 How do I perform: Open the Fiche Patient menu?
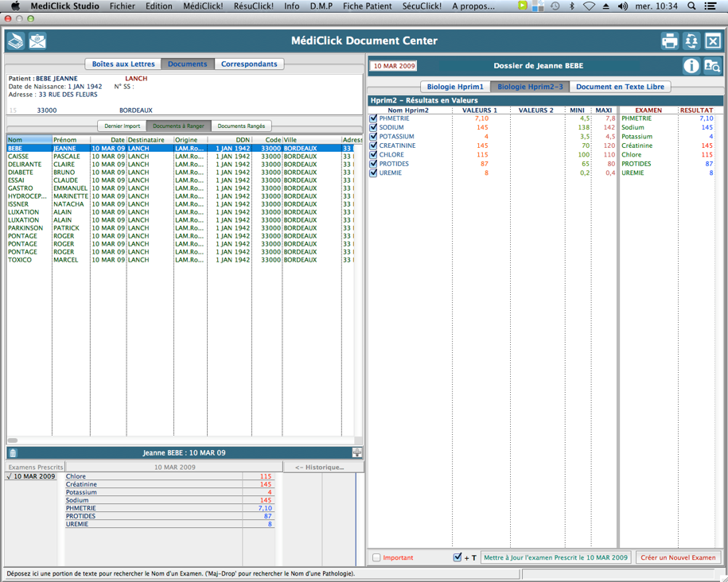point(367,6)
